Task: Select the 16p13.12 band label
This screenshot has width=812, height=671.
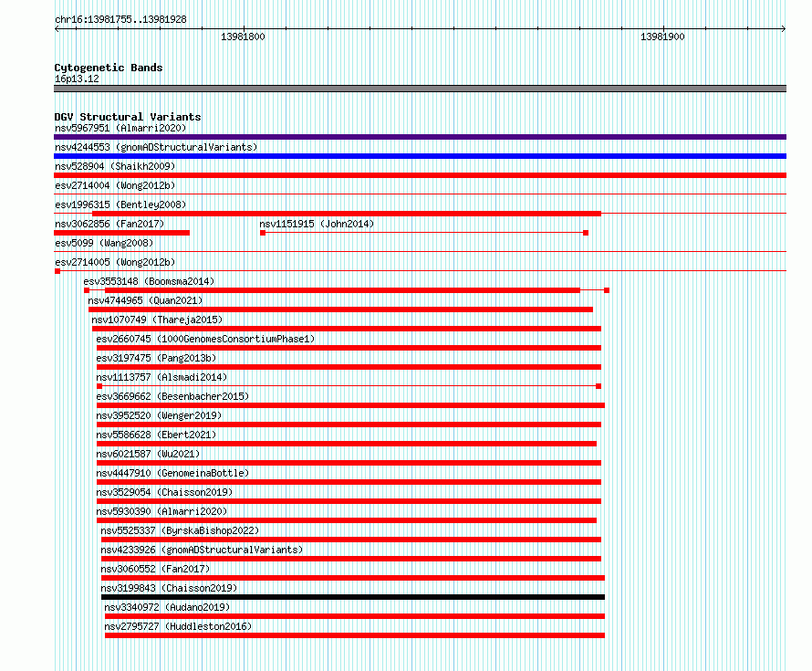Action: point(77,79)
